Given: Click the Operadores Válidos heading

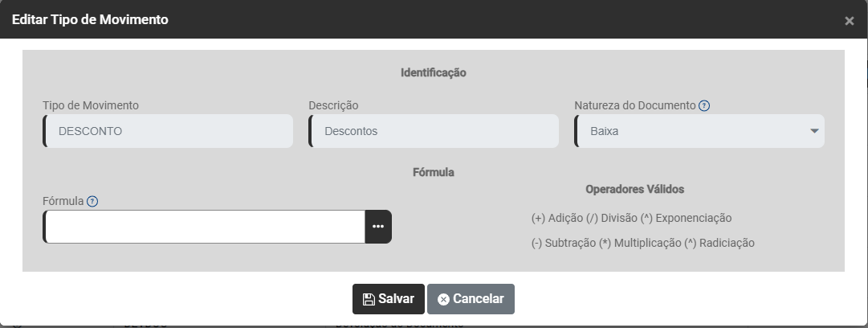Looking at the screenshot, I should tap(634, 189).
